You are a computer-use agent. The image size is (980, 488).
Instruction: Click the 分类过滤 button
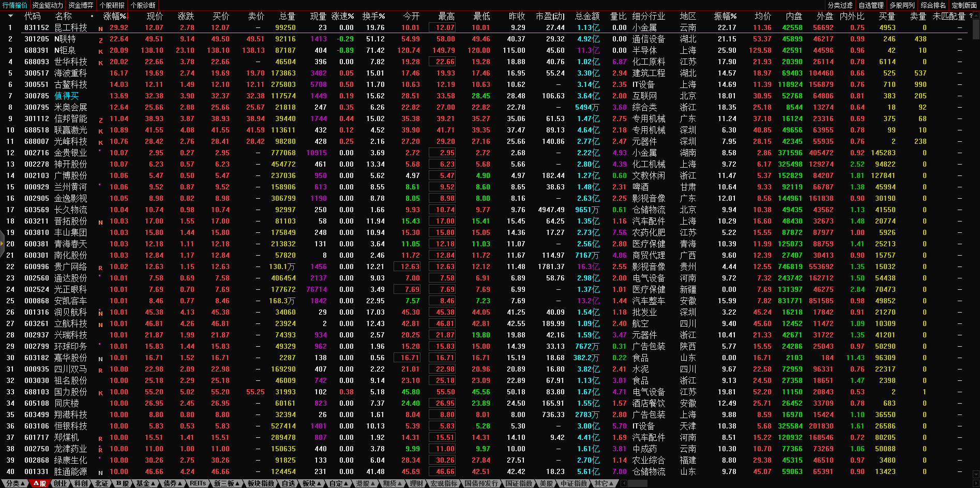point(840,5)
